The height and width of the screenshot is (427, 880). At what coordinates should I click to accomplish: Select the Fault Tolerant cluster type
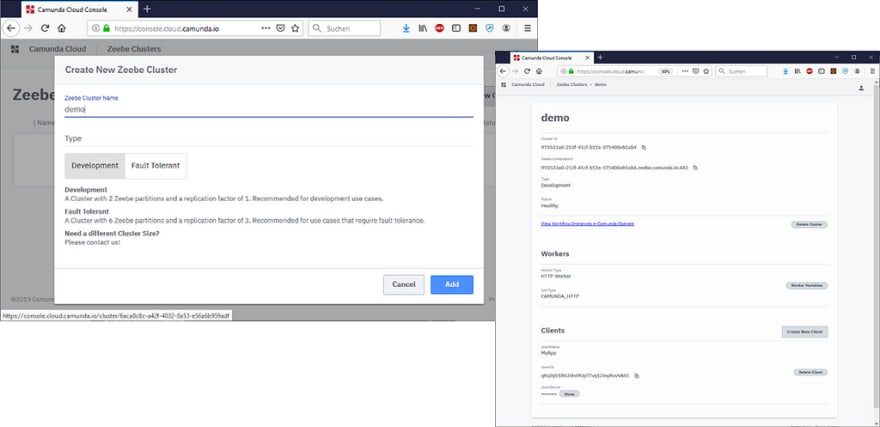pos(155,166)
